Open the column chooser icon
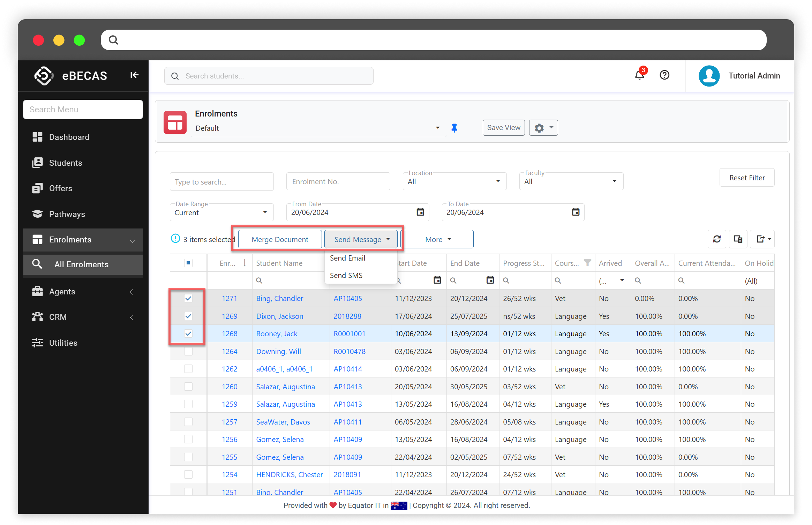The width and height of the screenshot is (812, 525). tap(738, 239)
